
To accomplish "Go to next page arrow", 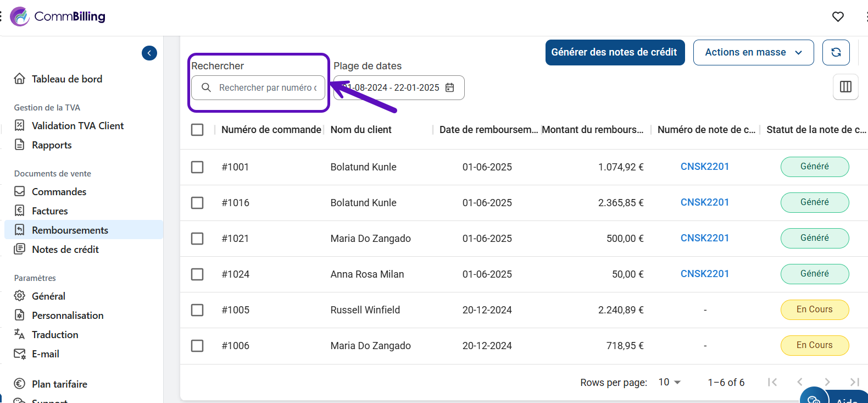I will 827,382.
